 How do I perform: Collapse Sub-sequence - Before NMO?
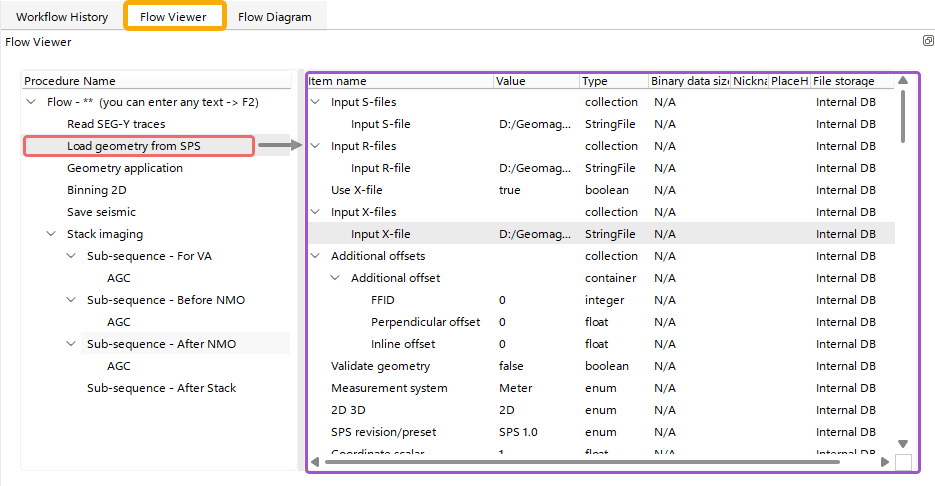pyautogui.click(x=71, y=300)
